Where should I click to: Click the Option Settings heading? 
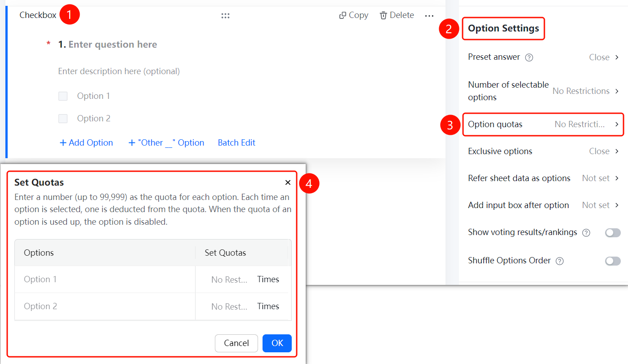click(503, 28)
